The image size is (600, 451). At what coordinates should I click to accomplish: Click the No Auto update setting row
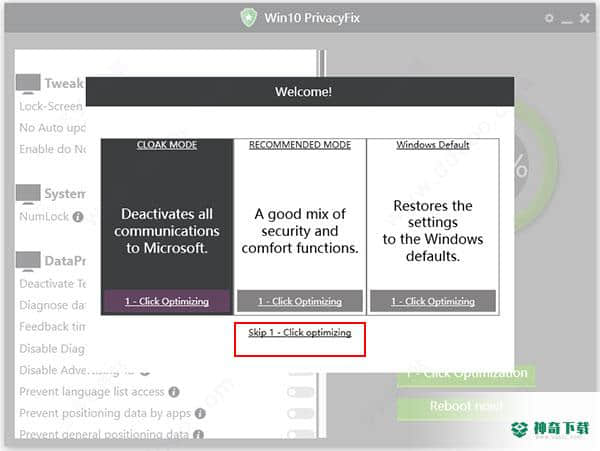click(x=52, y=128)
